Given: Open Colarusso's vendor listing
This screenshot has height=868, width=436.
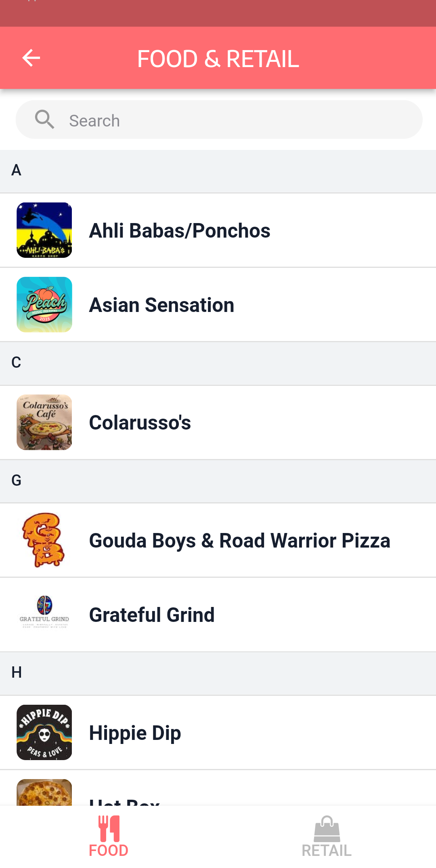Looking at the screenshot, I should tap(140, 423).
